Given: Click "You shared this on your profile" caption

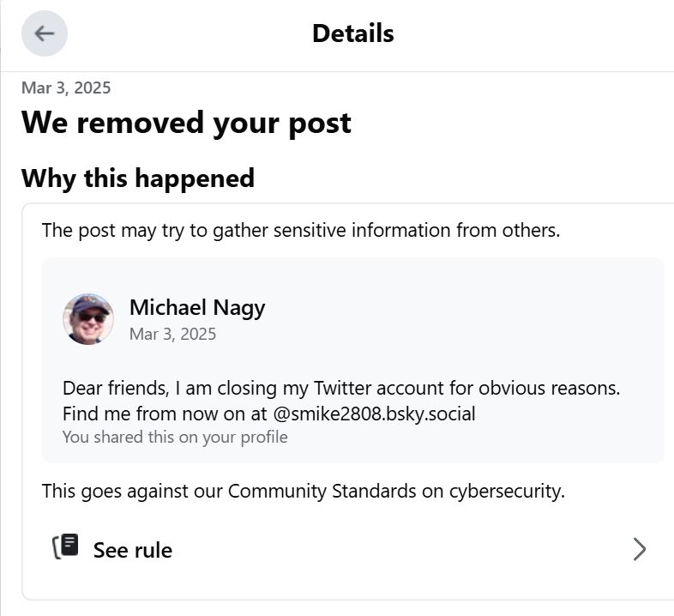Looking at the screenshot, I should click(175, 438).
